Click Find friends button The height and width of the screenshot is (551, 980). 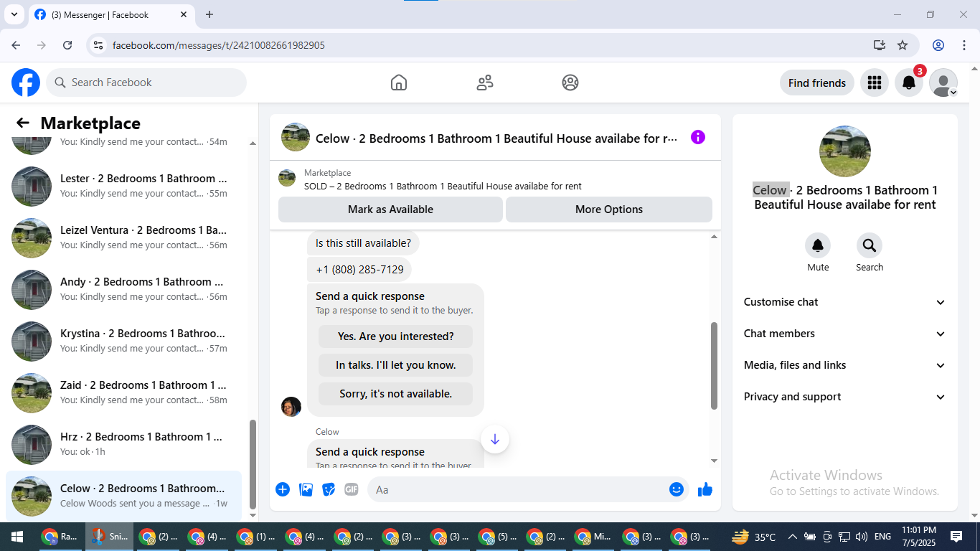pos(817,83)
